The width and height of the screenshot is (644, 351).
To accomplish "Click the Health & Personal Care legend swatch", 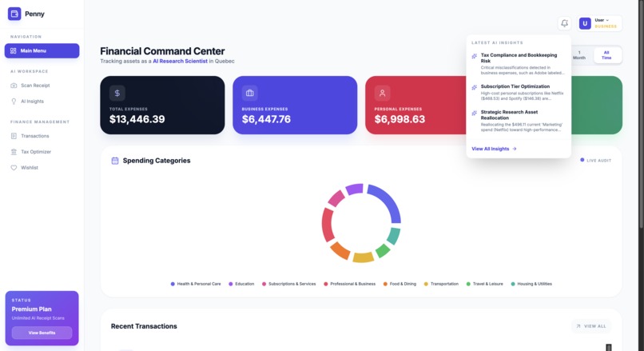I will click(x=173, y=284).
